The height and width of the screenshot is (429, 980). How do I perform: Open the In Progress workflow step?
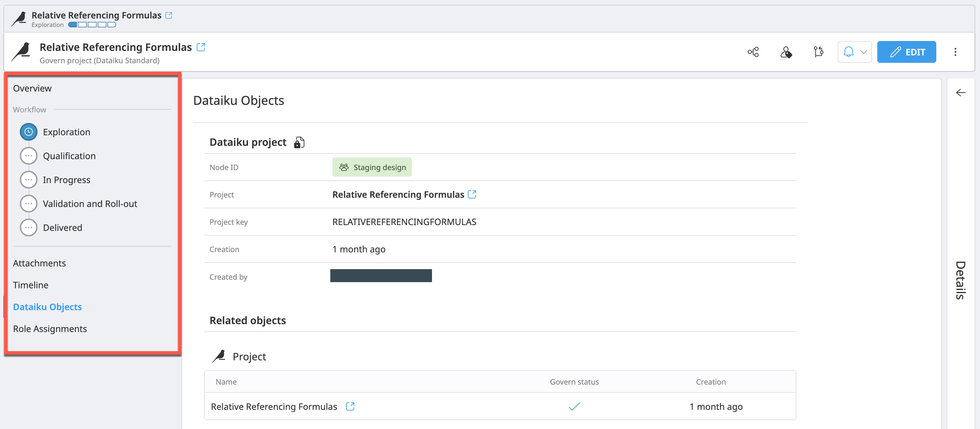(67, 180)
